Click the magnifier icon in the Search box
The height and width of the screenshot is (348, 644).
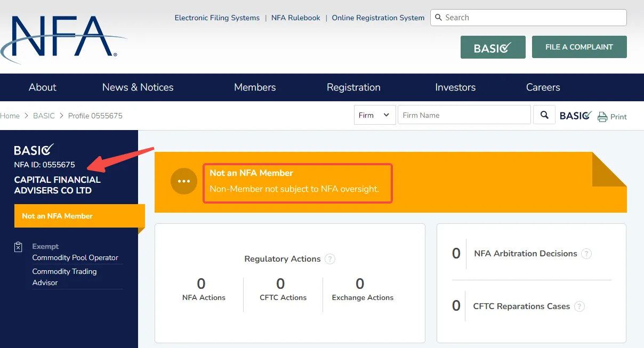[x=439, y=18]
